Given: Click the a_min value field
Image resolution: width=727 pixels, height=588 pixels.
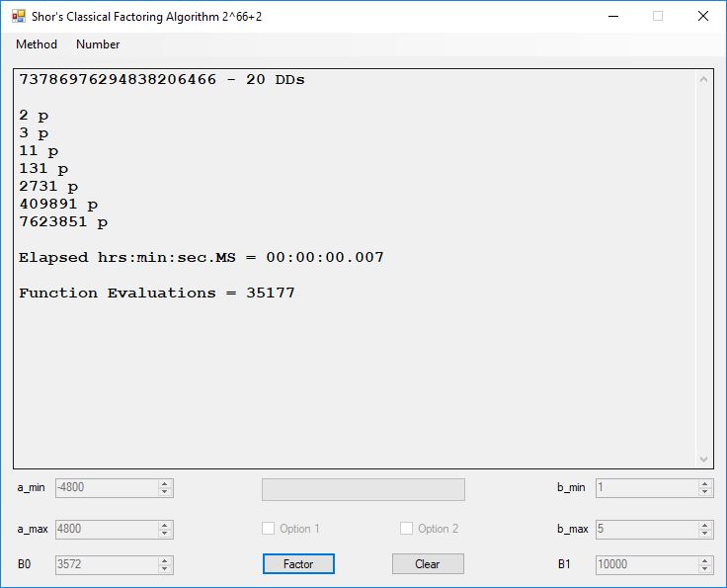Looking at the screenshot, I should [x=106, y=488].
